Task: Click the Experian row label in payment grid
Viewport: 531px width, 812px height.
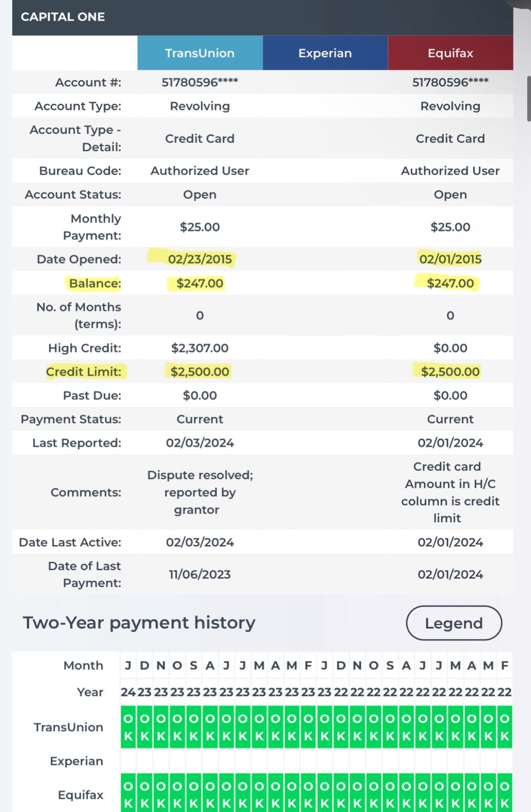Action: pyautogui.click(x=77, y=761)
